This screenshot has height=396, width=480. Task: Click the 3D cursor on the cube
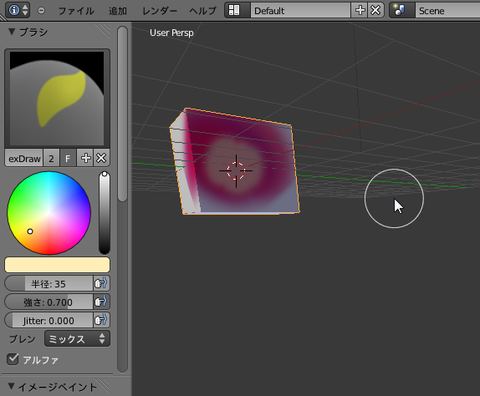point(236,171)
